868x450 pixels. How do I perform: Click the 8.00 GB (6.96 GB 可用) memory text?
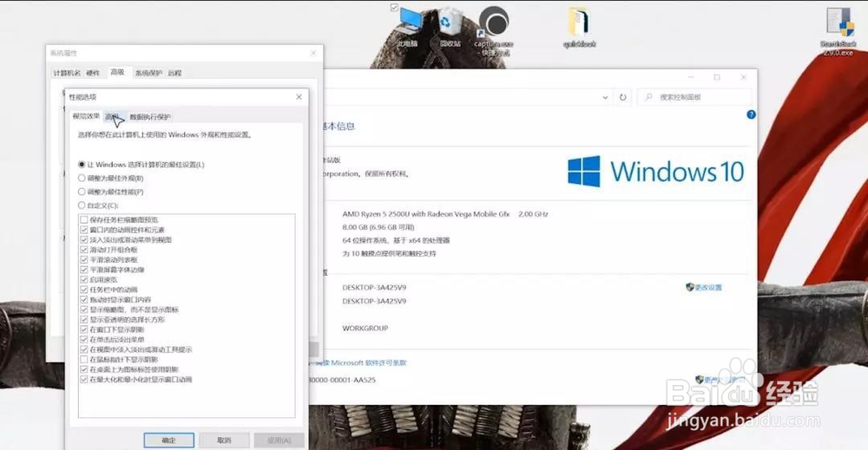click(378, 227)
